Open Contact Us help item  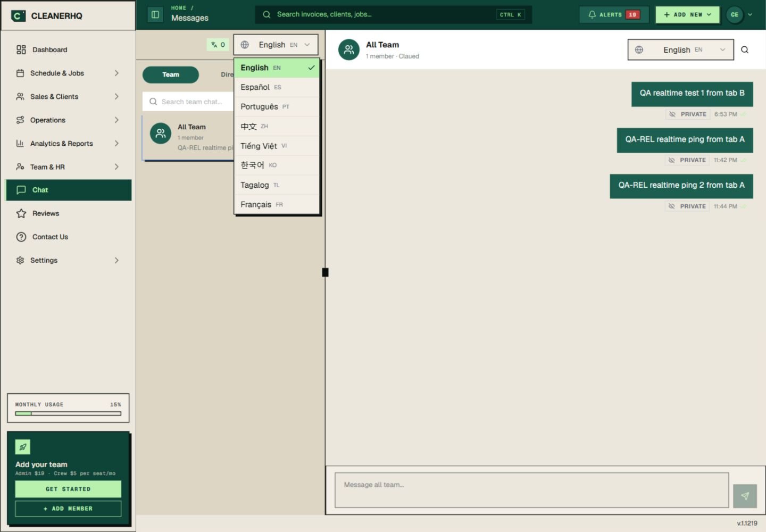[x=68, y=237]
